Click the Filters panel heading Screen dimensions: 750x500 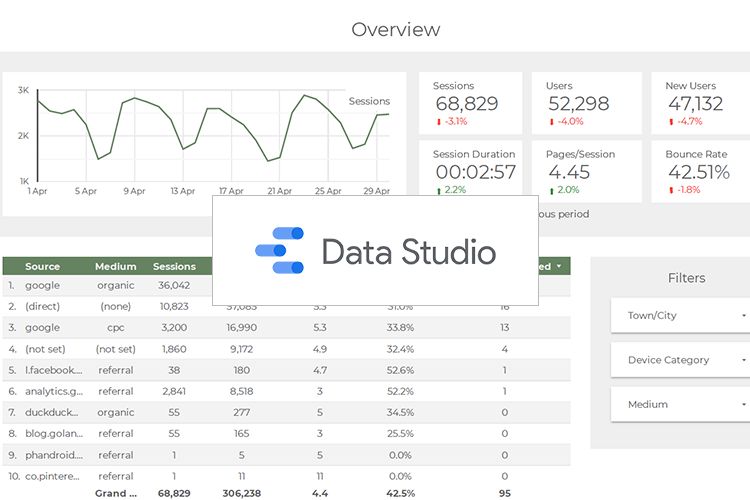pos(686,278)
